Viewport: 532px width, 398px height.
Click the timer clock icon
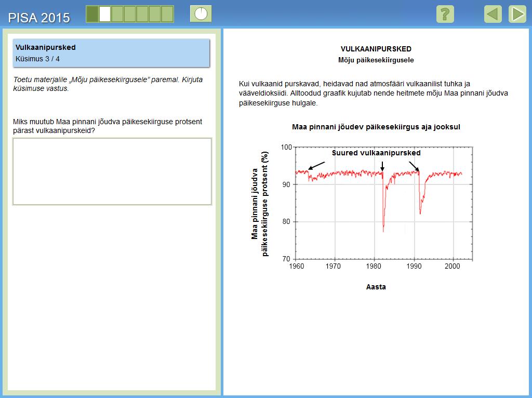click(x=201, y=14)
